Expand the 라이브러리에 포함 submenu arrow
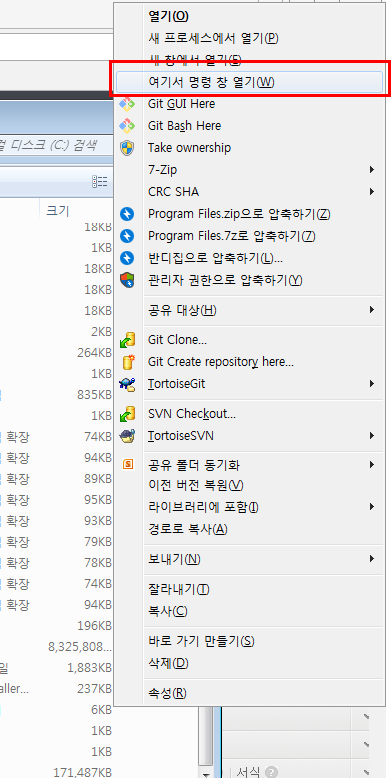Image resolution: width=391 pixels, height=778 pixels. (x=372, y=507)
